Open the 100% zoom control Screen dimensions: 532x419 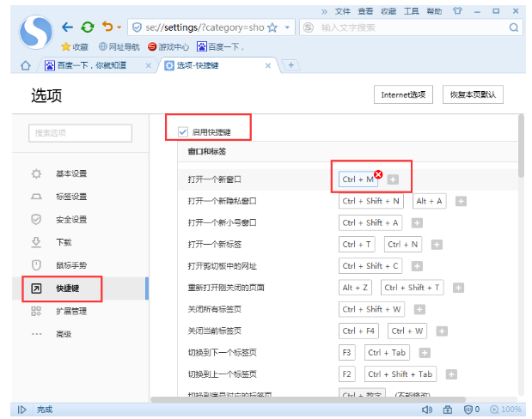tap(505, 410)
